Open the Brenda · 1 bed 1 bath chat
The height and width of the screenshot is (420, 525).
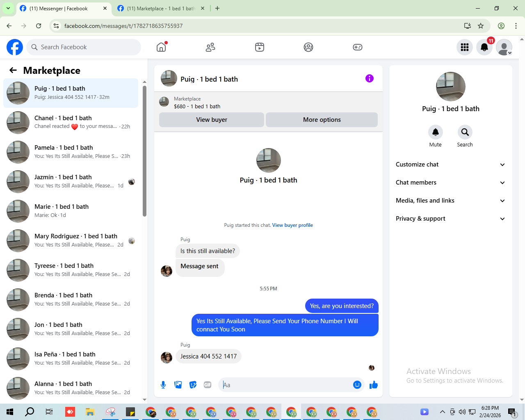coord(71,300)
